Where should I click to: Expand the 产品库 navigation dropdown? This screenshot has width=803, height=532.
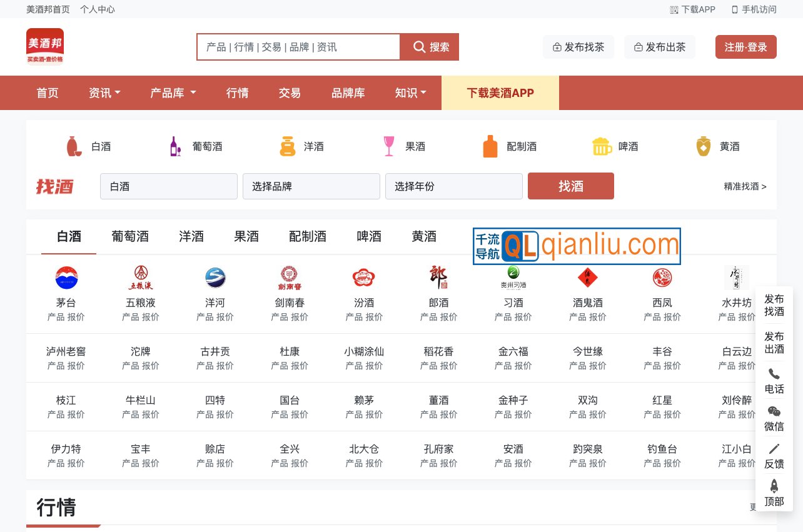173,93
